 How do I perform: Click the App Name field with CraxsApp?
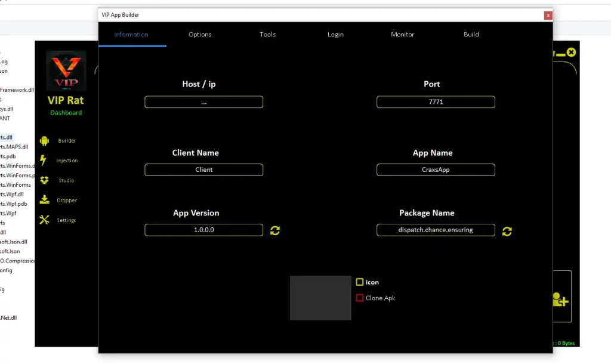pos(436,170)
